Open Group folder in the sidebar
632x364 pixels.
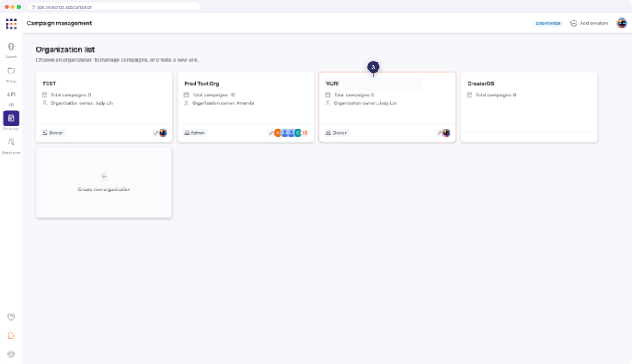pos(11,74)
